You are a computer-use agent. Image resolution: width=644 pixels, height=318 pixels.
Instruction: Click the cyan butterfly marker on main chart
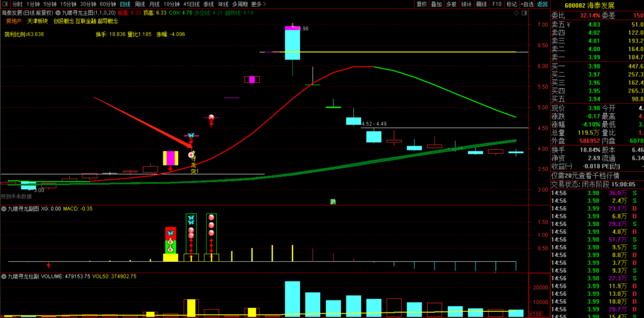[x=191, y=135]
